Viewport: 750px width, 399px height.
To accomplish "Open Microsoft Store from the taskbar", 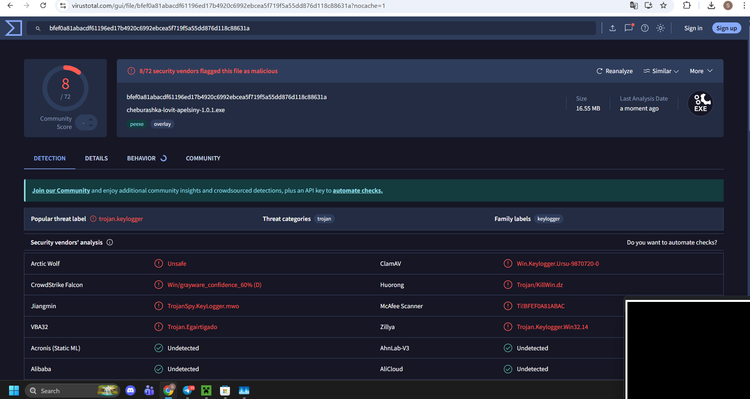I will (225, 390).
